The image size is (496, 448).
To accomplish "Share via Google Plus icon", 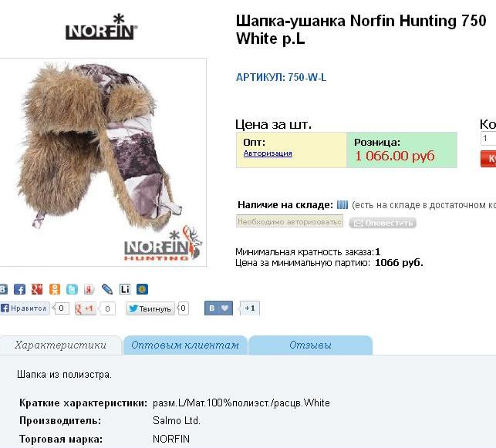I will 37,289.
